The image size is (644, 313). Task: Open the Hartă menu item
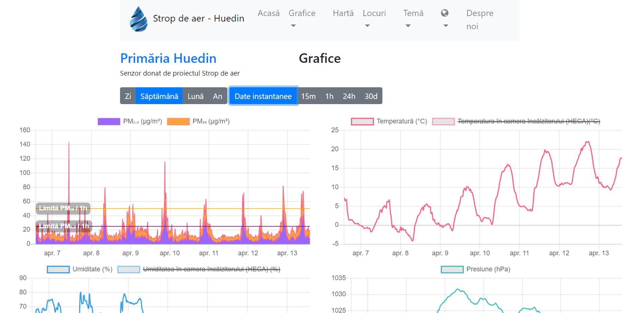coord(343,13)
